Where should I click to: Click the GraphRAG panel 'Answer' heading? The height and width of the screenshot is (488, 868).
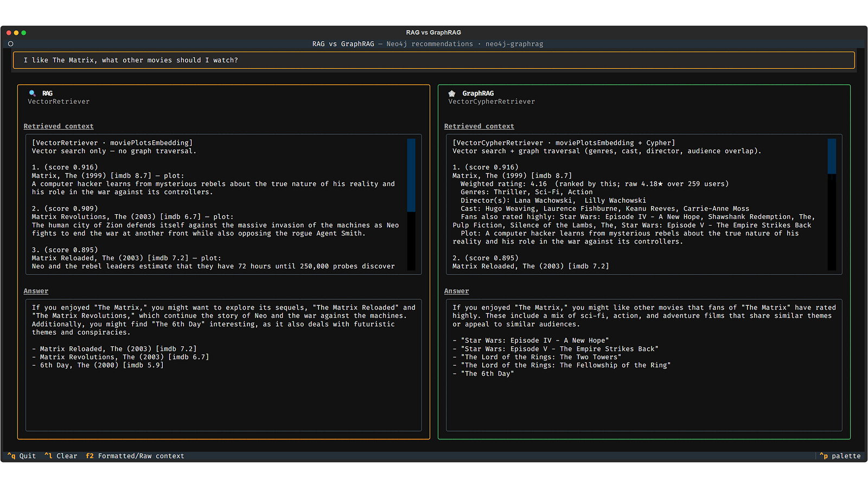(x=456, y=291)
